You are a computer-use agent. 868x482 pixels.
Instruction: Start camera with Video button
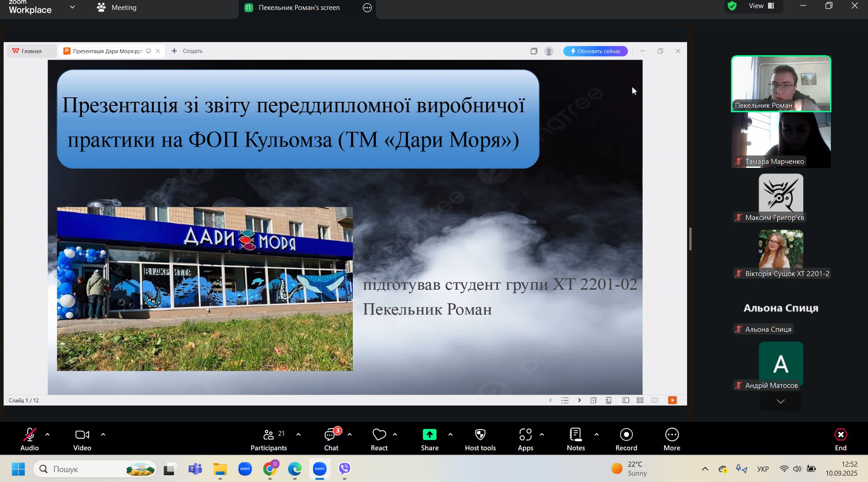[82, 439]
